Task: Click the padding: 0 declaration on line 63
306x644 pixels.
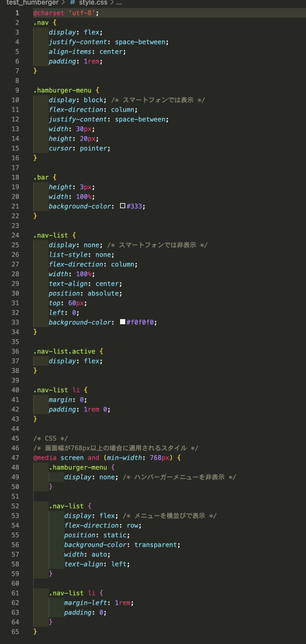Action: click(86, 612)
